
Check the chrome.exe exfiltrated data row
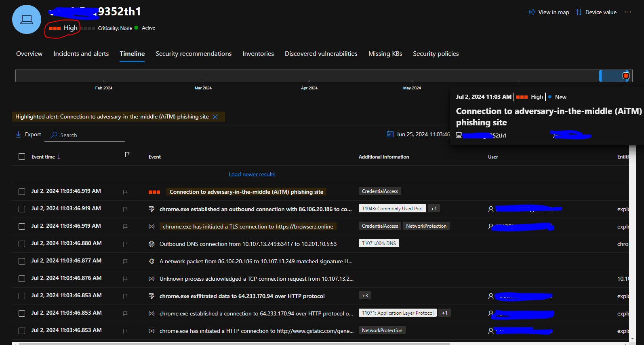coord(22,296)
